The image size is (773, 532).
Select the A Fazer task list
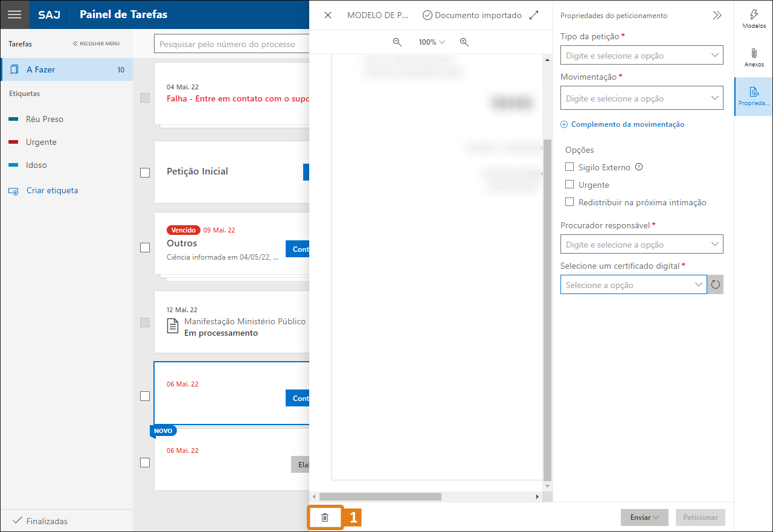[x=66, y=69]
